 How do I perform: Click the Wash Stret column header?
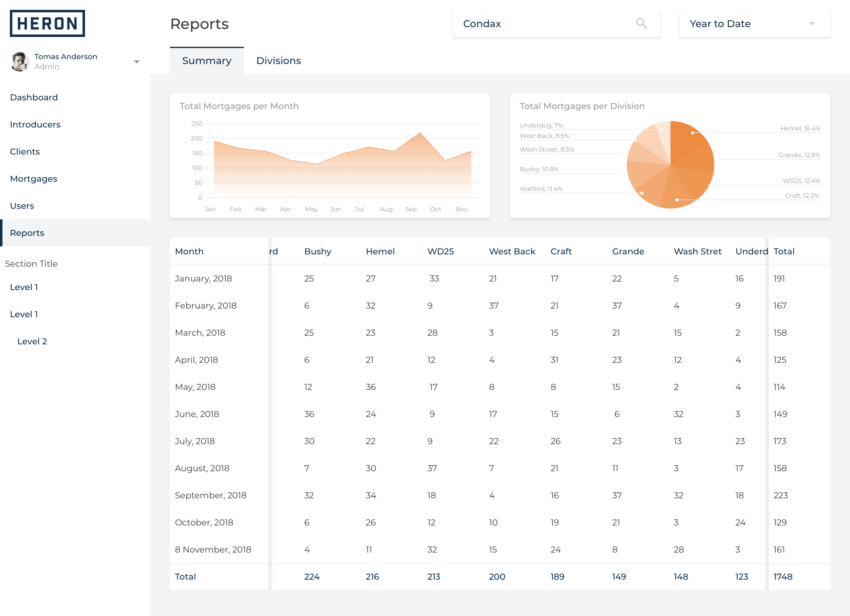point(698,251)
